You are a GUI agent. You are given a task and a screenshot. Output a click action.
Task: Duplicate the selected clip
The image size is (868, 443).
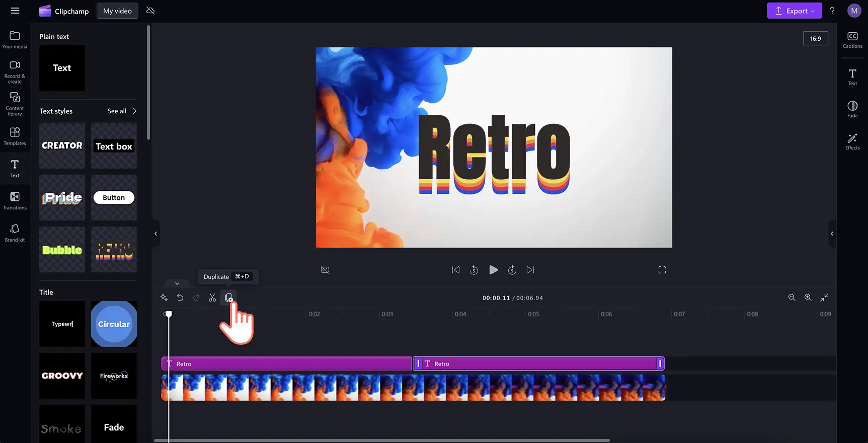[x=229, y=298]
